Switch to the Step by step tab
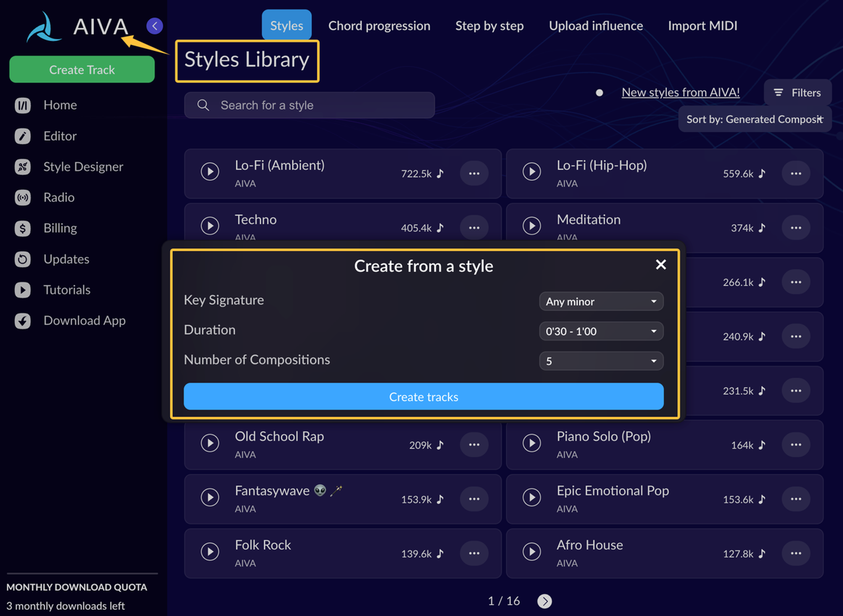The height and width of the screenshot is (616, 843). click(x=489, y=25)
